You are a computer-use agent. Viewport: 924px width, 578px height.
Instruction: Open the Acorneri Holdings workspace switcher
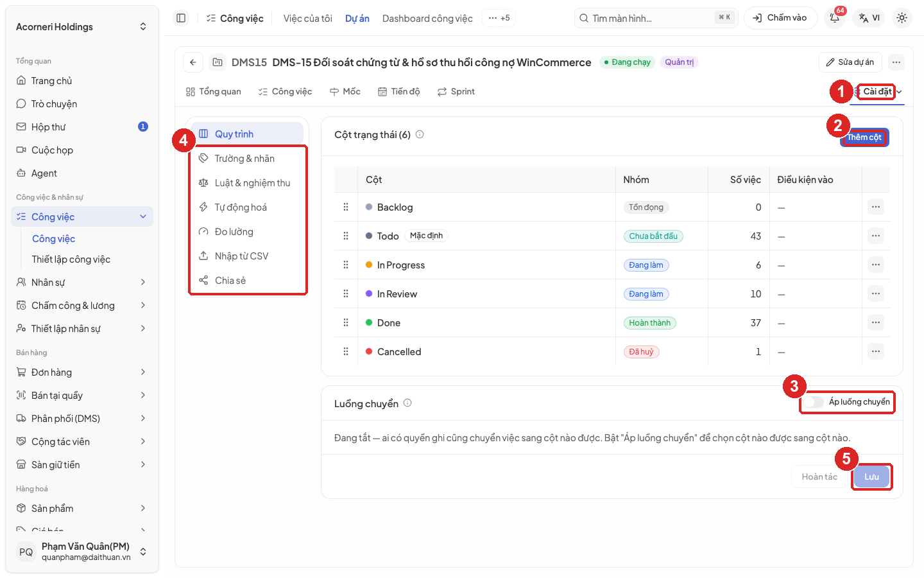pos(81,26)
